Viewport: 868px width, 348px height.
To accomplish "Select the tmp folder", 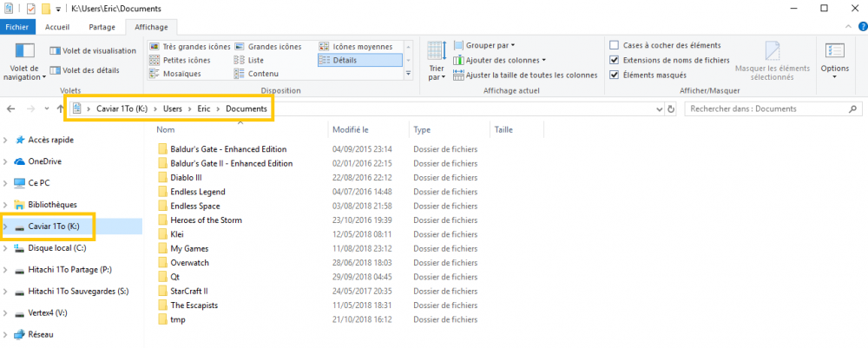I will (178, 319).
